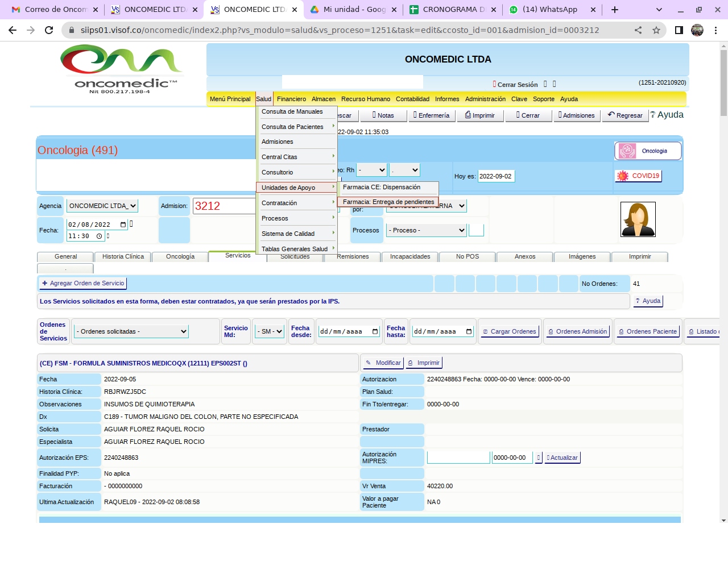Screen dimensions: 728x582
Task: Bookmark this page with the star icon
Action: tap(656, 30)
